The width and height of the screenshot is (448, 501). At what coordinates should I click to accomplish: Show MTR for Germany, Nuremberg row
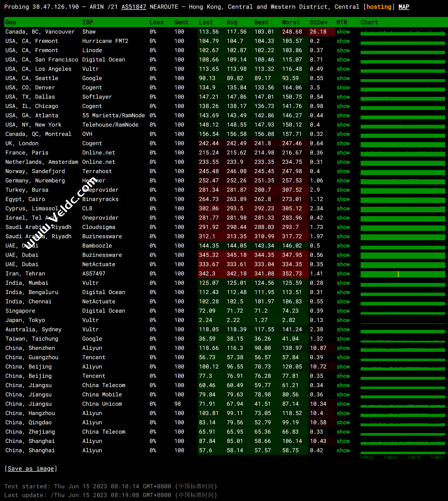click(x=343, y=181)
